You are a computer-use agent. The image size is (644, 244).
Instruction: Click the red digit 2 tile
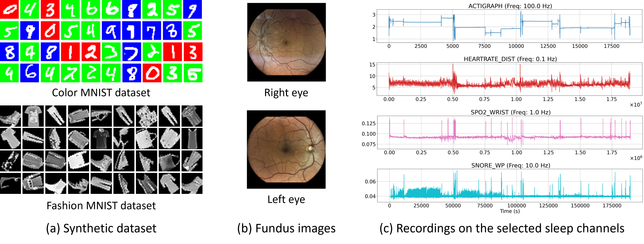pos(91,52)
